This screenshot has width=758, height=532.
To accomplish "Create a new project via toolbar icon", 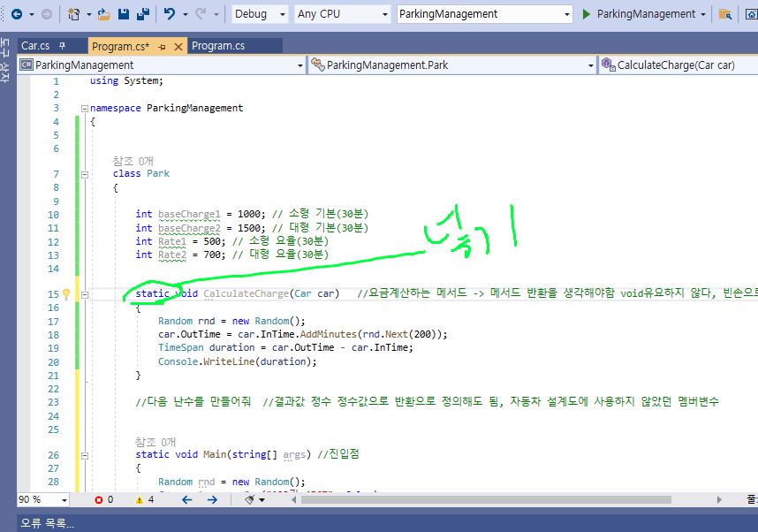I will click(74, 14).
